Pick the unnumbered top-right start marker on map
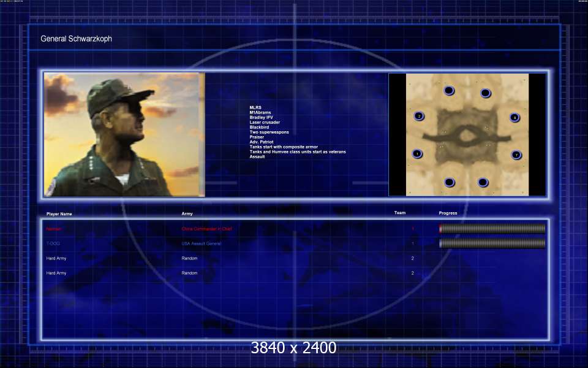 click(485, 93)
